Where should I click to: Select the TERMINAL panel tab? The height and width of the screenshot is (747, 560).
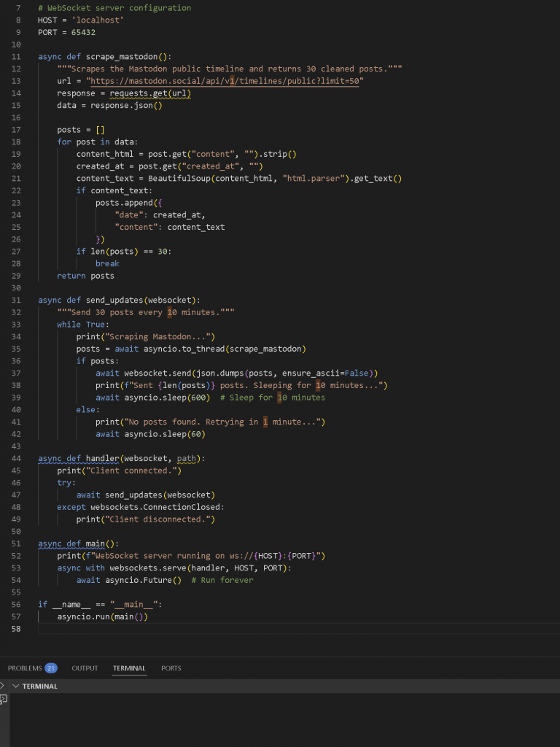click(x=129, y=668)
